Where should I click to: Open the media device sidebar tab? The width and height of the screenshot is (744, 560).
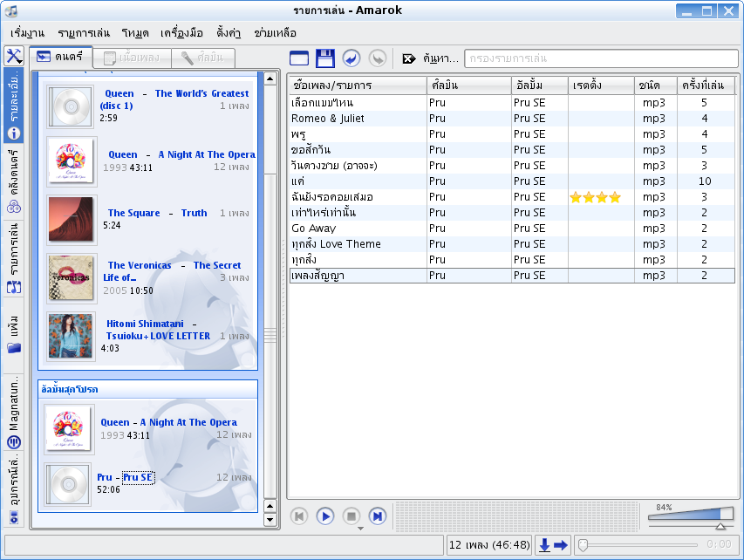(13, 489)
